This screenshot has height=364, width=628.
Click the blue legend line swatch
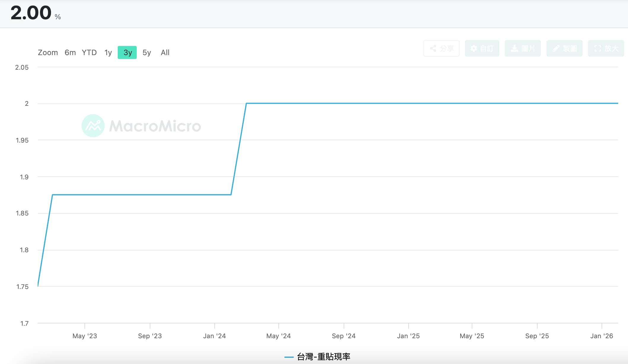[x=289, y=357]
